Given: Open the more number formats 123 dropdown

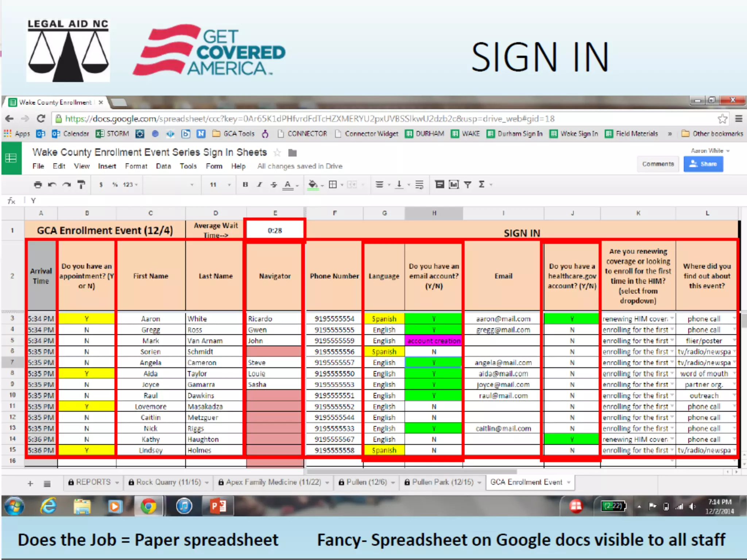Looking at the screenshot, I should [x=130, y=184].
